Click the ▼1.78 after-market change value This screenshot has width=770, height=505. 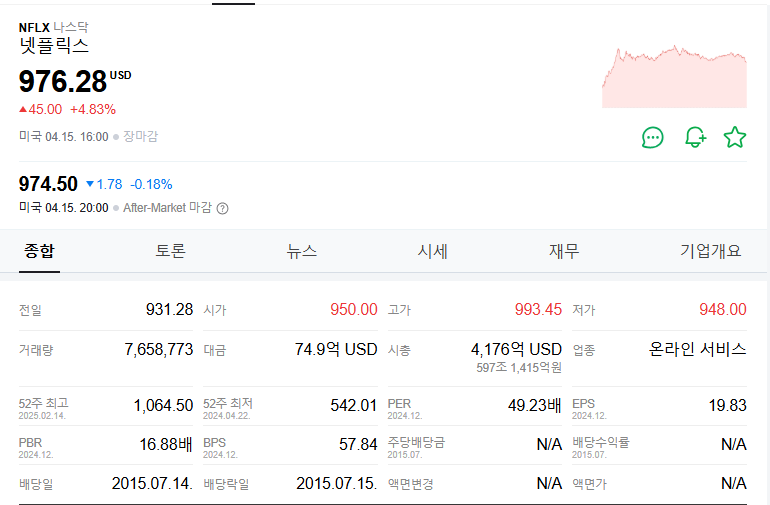(104, 184)
